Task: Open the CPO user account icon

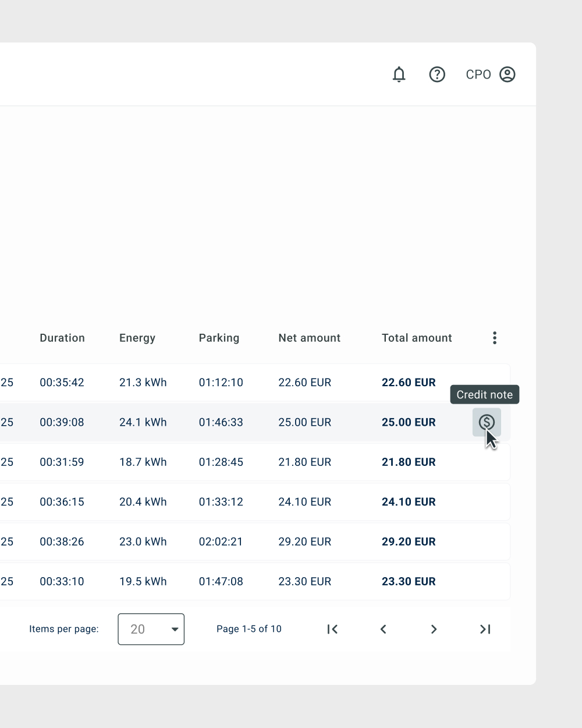Action: point(508,75)
